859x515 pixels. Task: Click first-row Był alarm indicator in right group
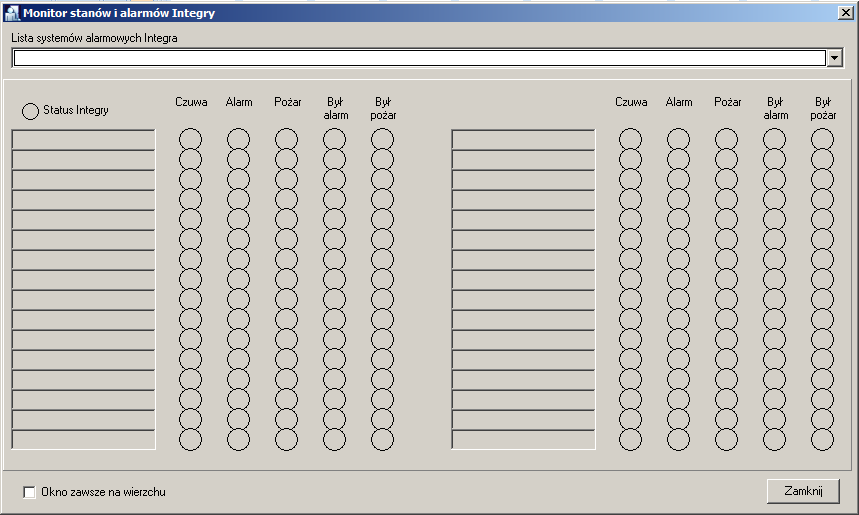(774, 139)
